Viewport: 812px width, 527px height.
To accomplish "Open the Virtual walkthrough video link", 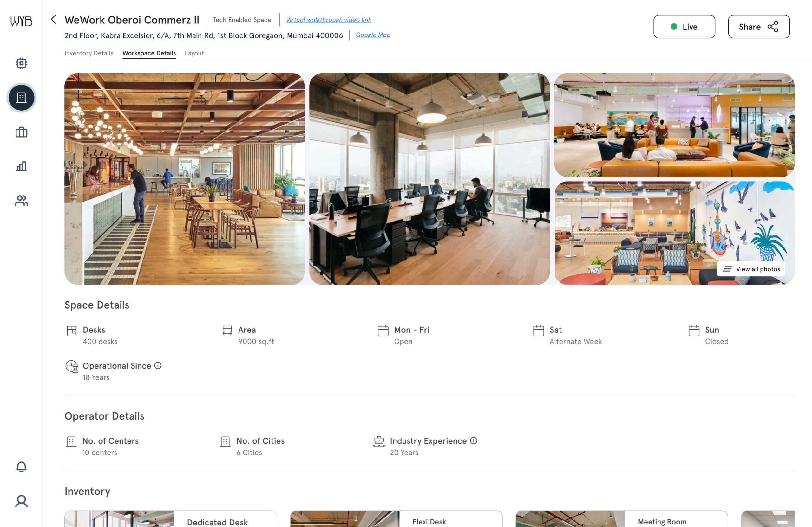I will coord(328,20).
